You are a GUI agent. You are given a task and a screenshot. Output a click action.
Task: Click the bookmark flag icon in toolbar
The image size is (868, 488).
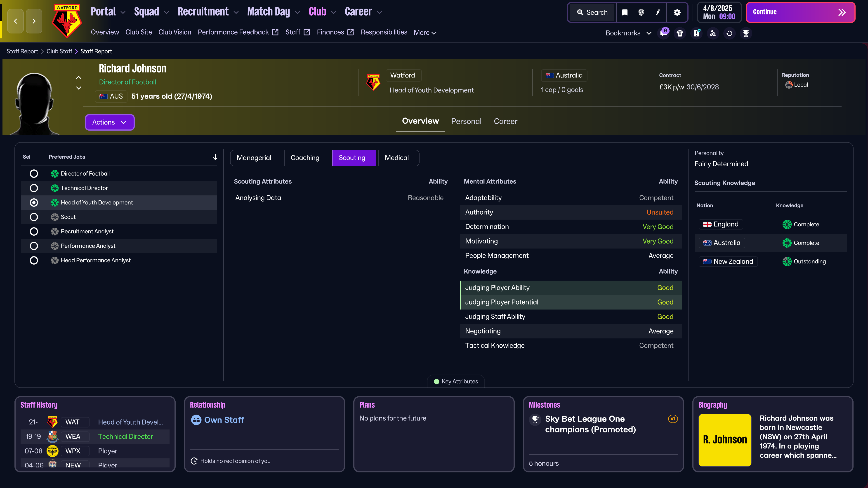pyautogui.click(x=625, y=12)
